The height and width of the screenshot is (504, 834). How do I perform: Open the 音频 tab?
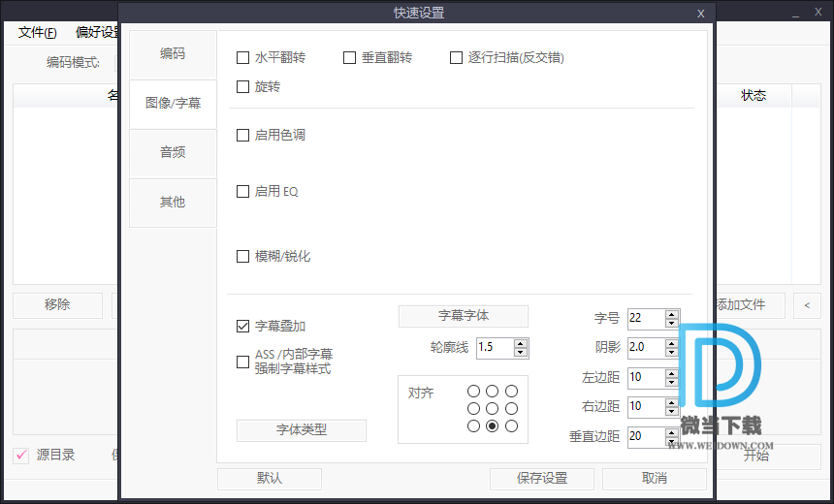(x=173, y=153)
